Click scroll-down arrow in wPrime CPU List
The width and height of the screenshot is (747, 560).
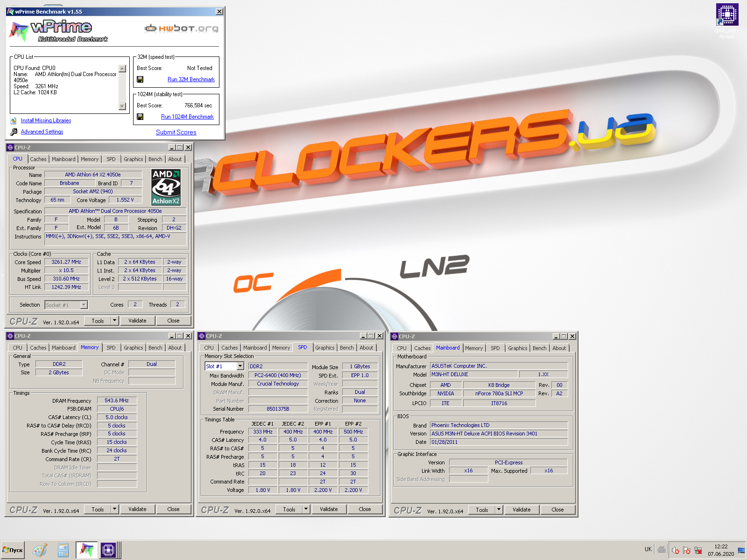click(x=122, y=106)
